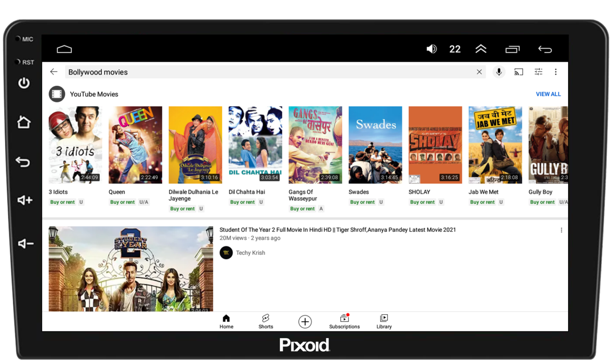Click the 3 Idiots title text
Screen dimensions: 612x364
tap(58, 192)
